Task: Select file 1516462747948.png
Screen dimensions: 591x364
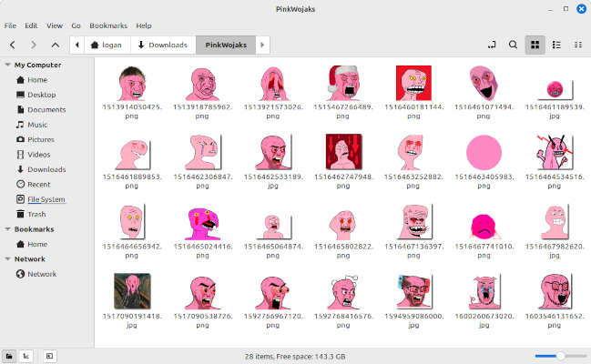Action: tap(343, 162)
